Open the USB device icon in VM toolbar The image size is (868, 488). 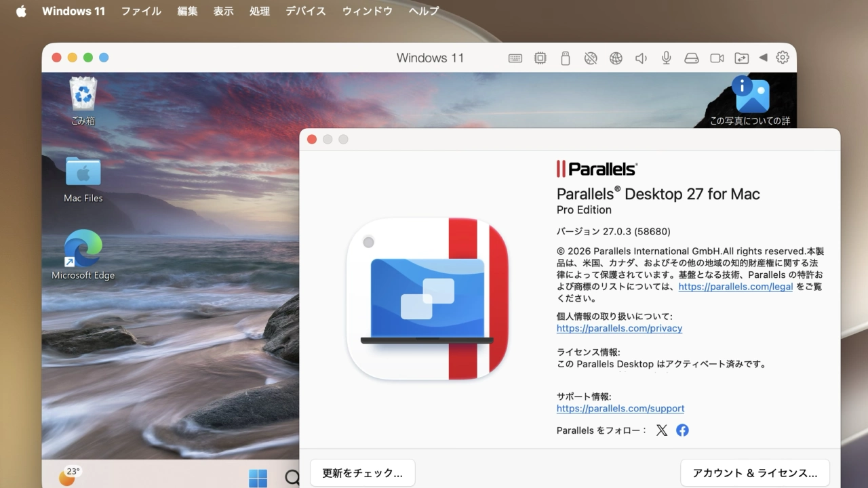tap(566, 58)
